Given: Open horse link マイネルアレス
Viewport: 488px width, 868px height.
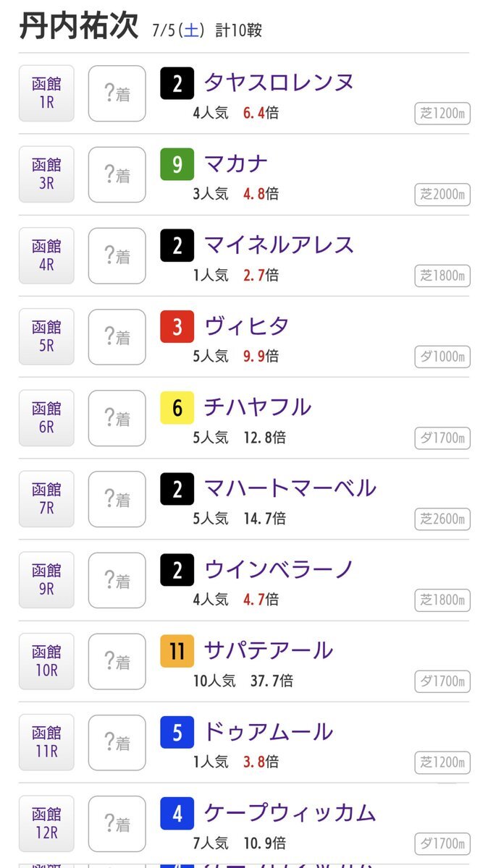Looking at the screenshot, I should click(x=279, y=244).
